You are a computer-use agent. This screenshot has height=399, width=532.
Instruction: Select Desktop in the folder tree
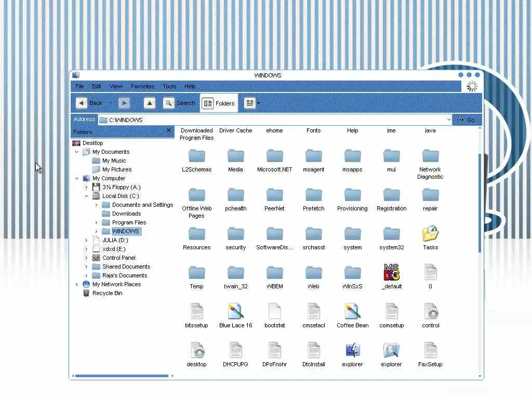tap(92, 143)
